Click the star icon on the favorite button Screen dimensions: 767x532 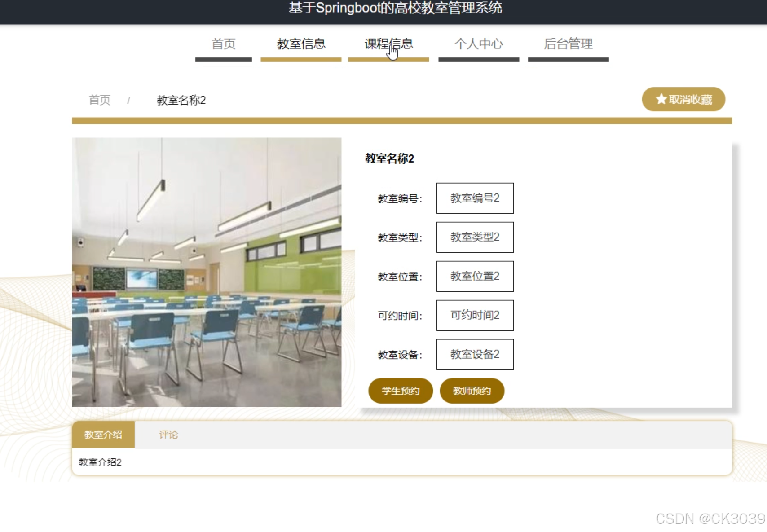[x=660, y=99]
